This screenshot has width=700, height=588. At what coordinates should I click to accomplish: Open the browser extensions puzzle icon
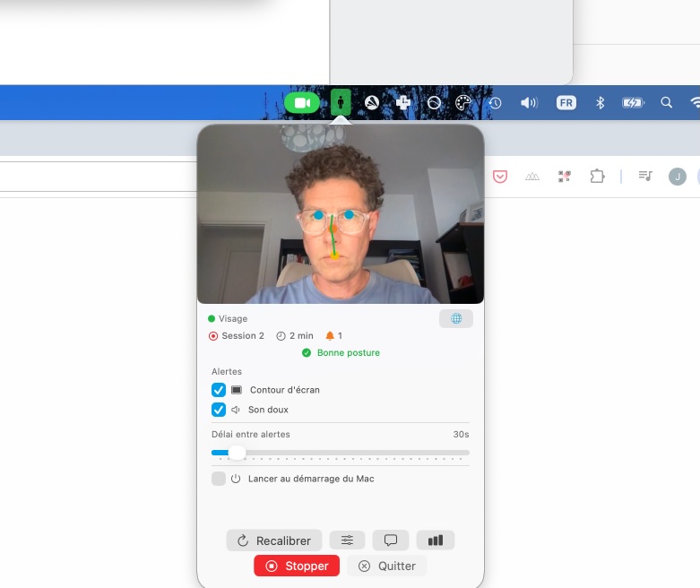click(597, 177)
